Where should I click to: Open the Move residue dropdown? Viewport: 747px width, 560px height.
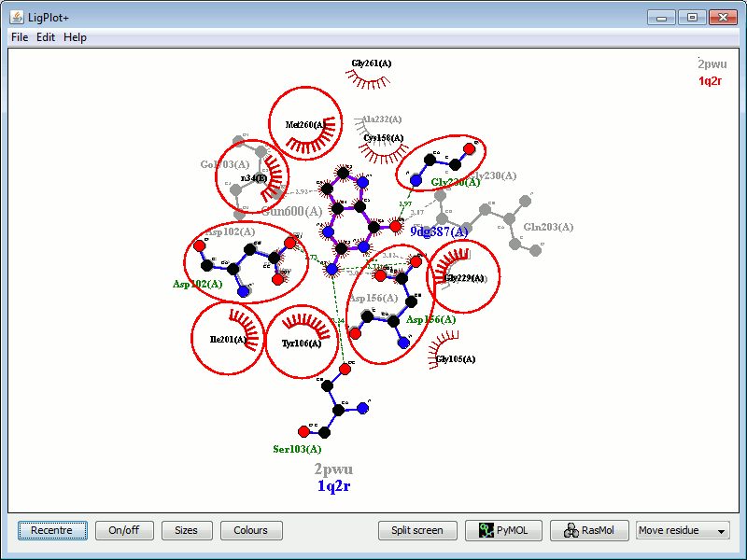(675, 530)
